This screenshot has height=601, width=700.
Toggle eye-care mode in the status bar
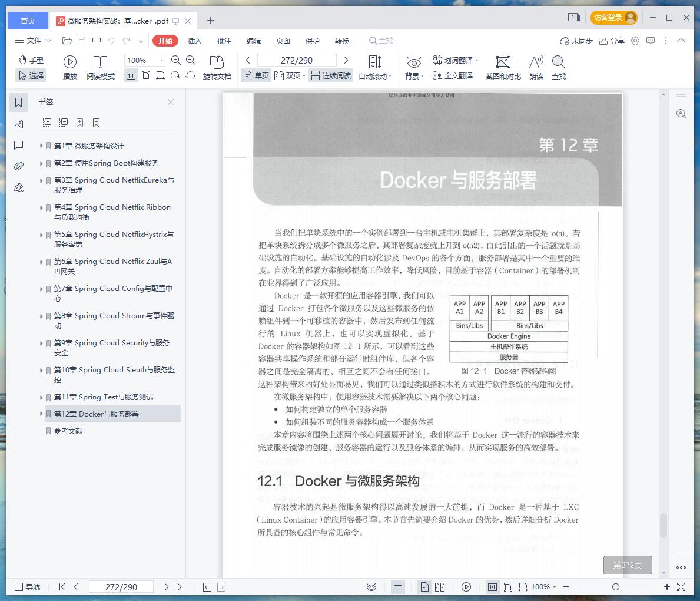(x=371, y=587)
